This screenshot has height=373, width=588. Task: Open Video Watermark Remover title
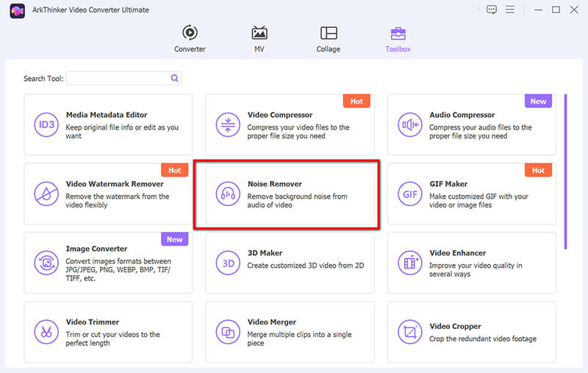[x=115, y=184]
